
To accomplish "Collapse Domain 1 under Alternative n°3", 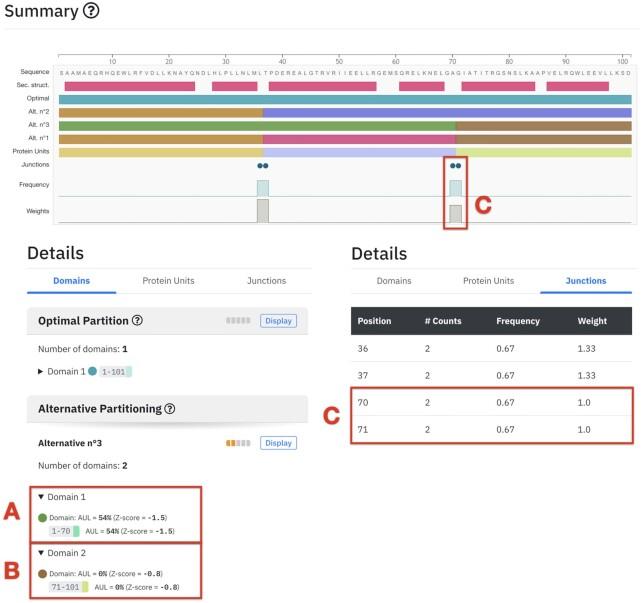I will point(42,497).
